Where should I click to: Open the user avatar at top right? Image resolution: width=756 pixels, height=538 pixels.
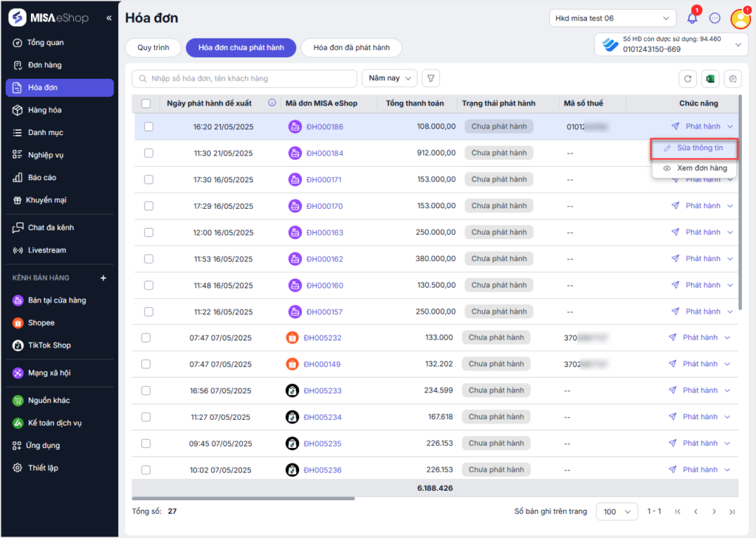pyautogui.click(x=740, y=19)
